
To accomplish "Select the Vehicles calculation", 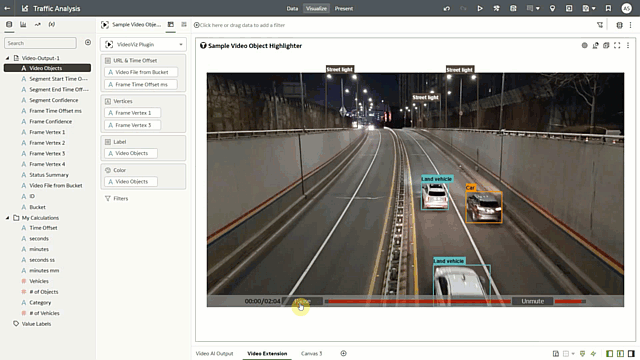I will pyautogui.click(x=39, y=281).
